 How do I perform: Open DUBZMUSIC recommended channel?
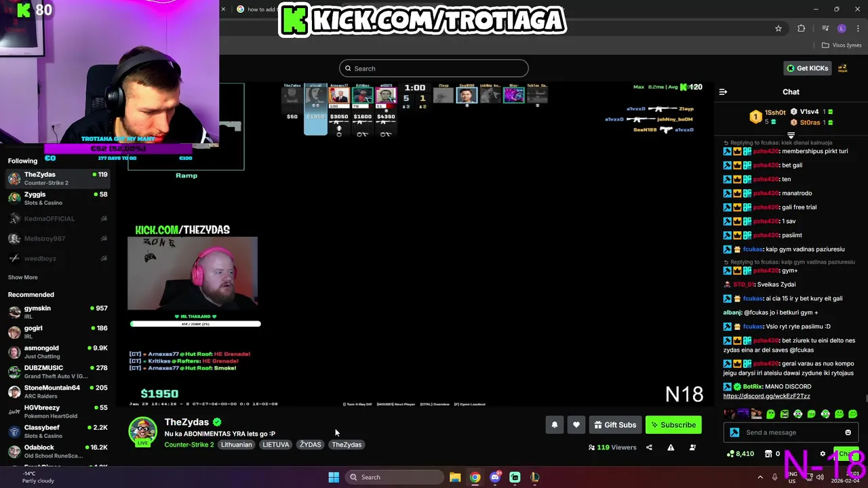tap(57, 372)
